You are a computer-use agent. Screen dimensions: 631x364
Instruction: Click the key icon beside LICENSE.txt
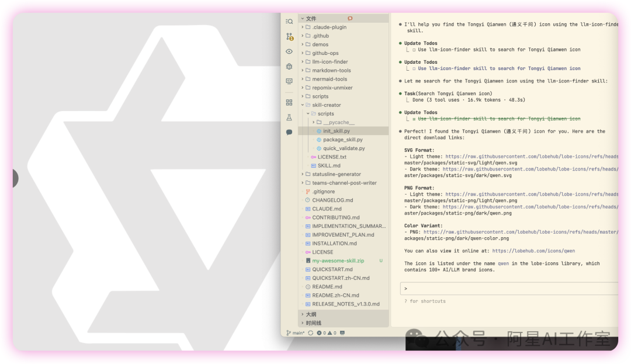pyautogui.click(x=314, y=157)
